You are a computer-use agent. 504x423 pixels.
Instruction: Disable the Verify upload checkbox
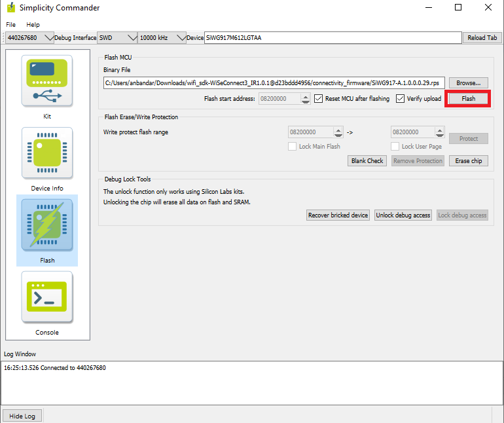point(401,99)
